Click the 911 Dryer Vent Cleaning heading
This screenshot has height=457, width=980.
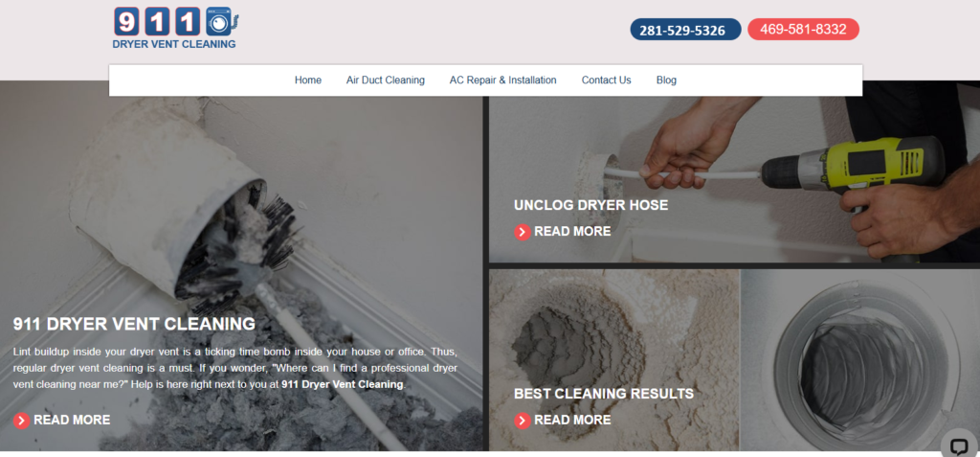point(134,324)
